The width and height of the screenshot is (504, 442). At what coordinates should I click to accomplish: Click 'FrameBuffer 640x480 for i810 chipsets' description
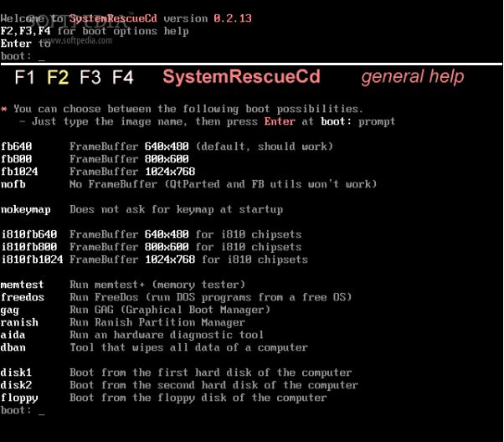tap(186, 234)
